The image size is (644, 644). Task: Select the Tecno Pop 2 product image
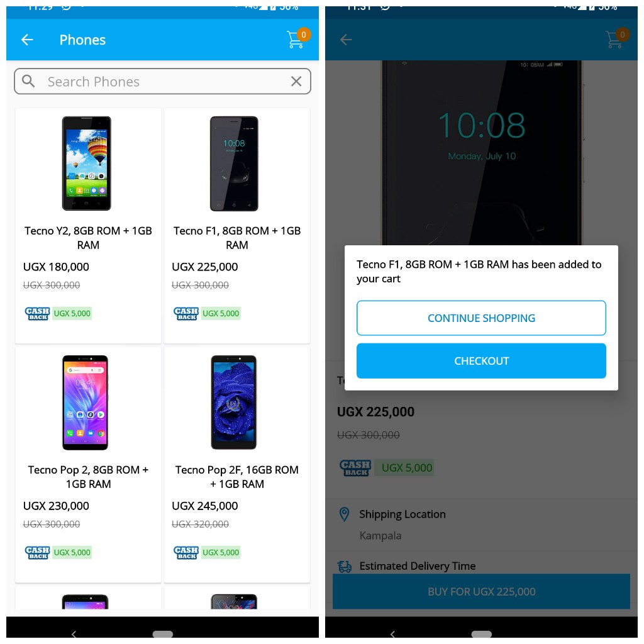86,402
